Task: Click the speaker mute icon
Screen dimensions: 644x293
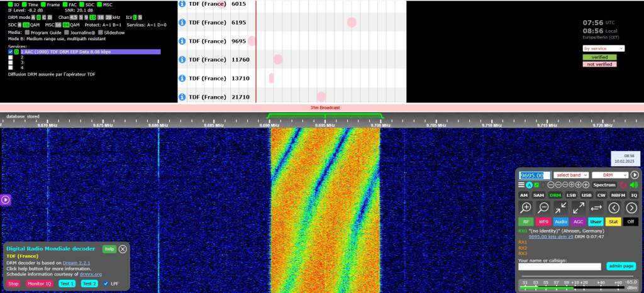Action: point(633,185)
